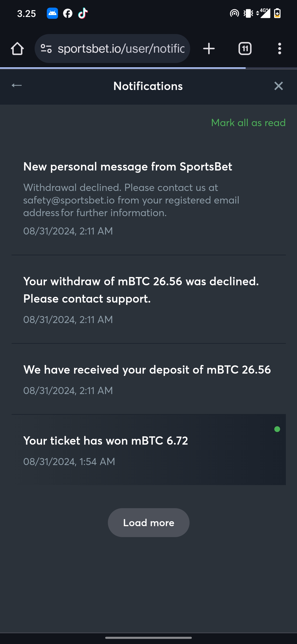This screenshot has height=644, width=297.
Task: Click the Load more button
Action: coord(149,522)
